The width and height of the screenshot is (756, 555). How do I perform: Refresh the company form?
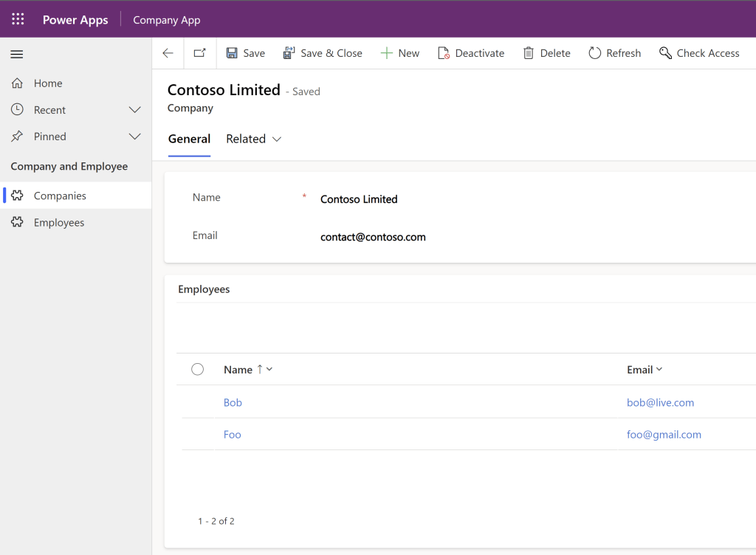(x=614, y=53)
